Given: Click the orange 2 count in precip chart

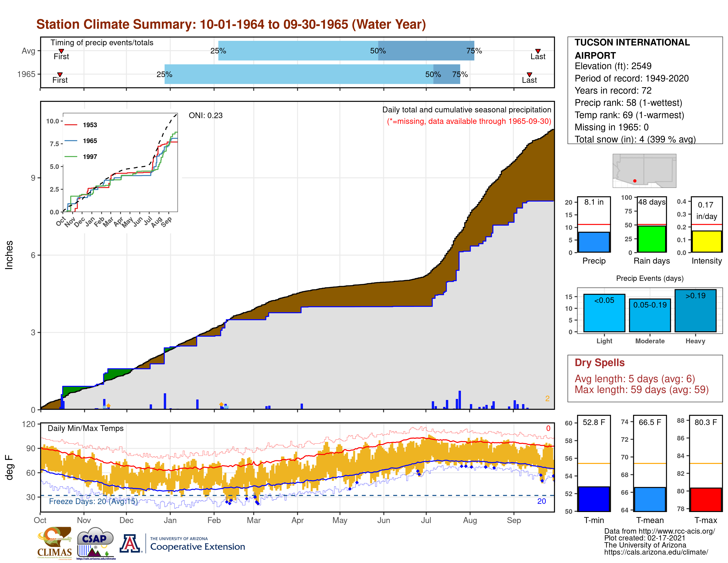Looking at the screenshot, I should tap(547, 399).
